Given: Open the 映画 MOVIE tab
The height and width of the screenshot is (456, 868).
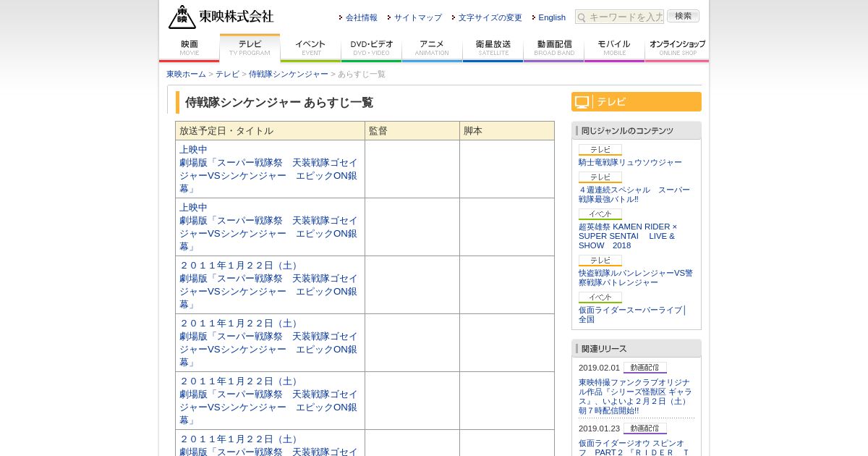Looking at the screenshot, I should click(x=190, y=48).
